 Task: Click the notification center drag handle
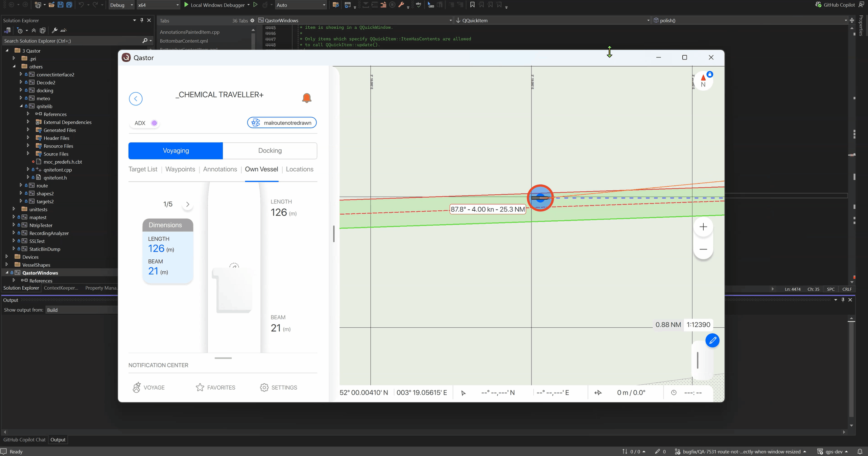(223, 358)
